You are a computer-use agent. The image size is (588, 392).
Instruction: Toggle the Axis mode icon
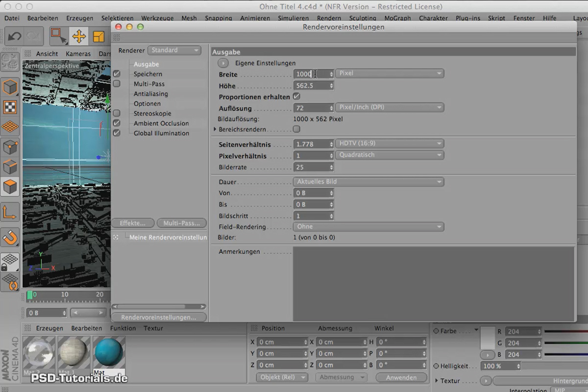[10, 212]
